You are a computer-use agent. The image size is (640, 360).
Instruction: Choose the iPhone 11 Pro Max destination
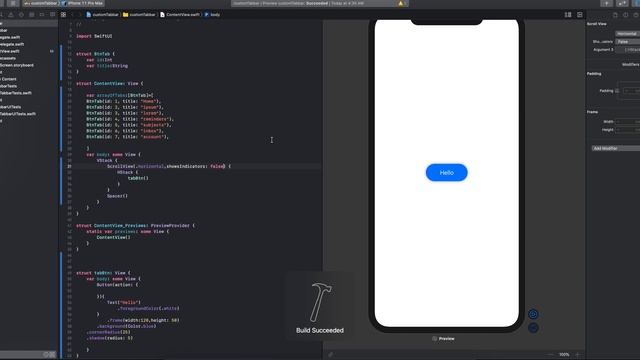point(82,3)
